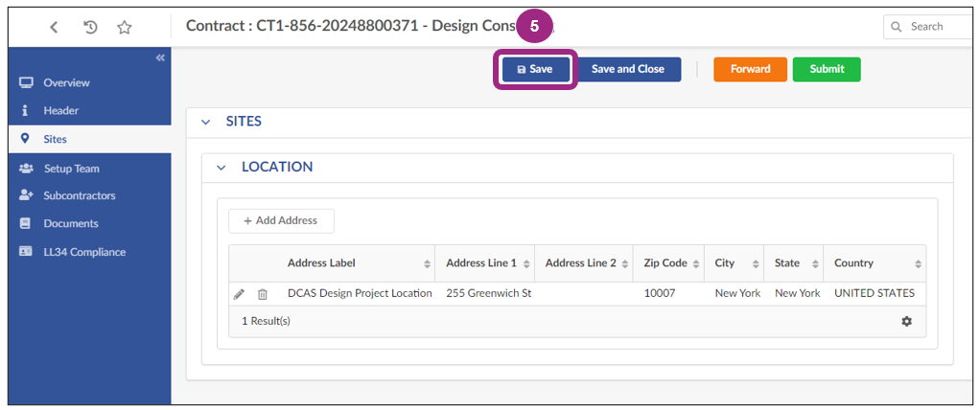Click the Save and Close button
Image resolution: width=980 pixels, height=410 pixels.
627,69
